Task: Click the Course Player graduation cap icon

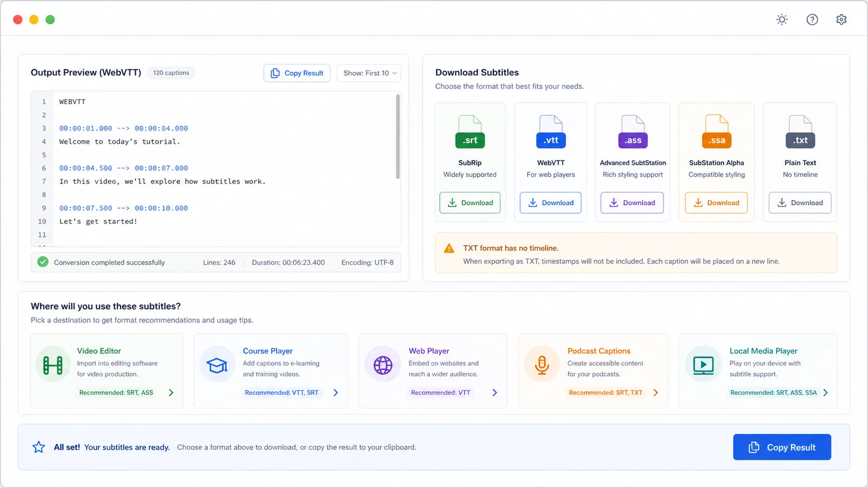Action: 217,365
